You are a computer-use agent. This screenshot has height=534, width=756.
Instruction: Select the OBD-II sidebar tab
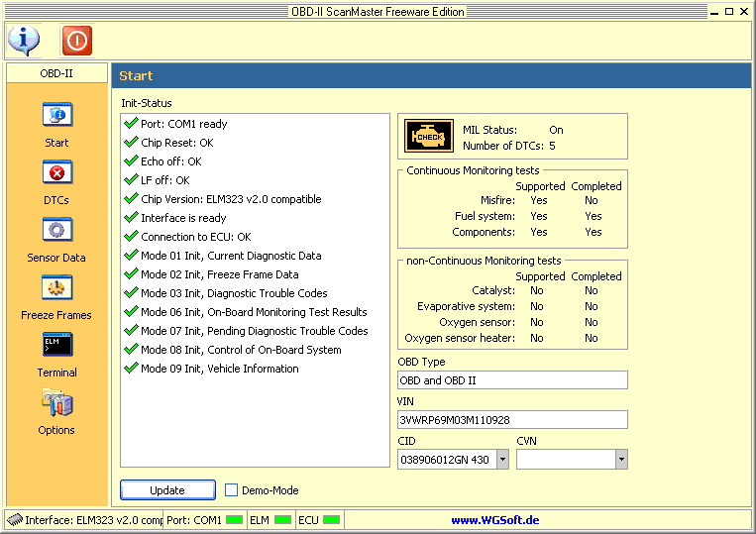(x=56, y=73)
